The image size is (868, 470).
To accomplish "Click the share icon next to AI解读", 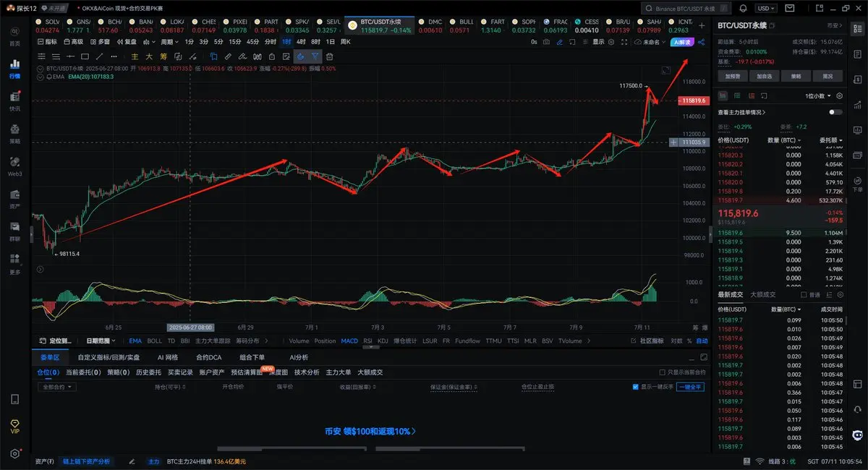I will (702, 42).
